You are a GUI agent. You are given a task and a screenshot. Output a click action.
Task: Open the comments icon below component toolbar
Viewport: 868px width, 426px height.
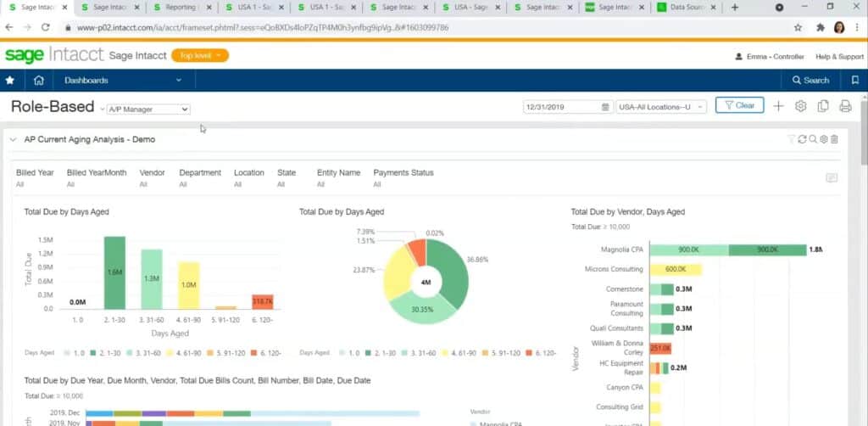point(832,178)
